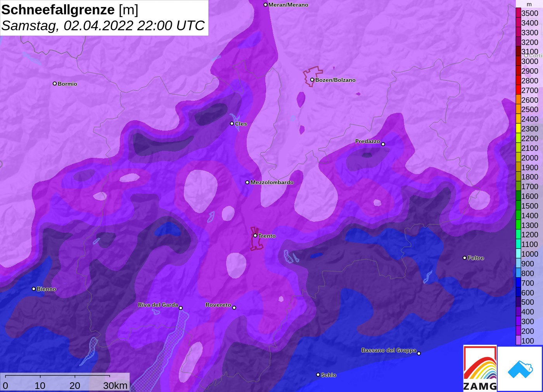
Task: Click the Predazzo location dot
Action: click(x=383, y=144)
